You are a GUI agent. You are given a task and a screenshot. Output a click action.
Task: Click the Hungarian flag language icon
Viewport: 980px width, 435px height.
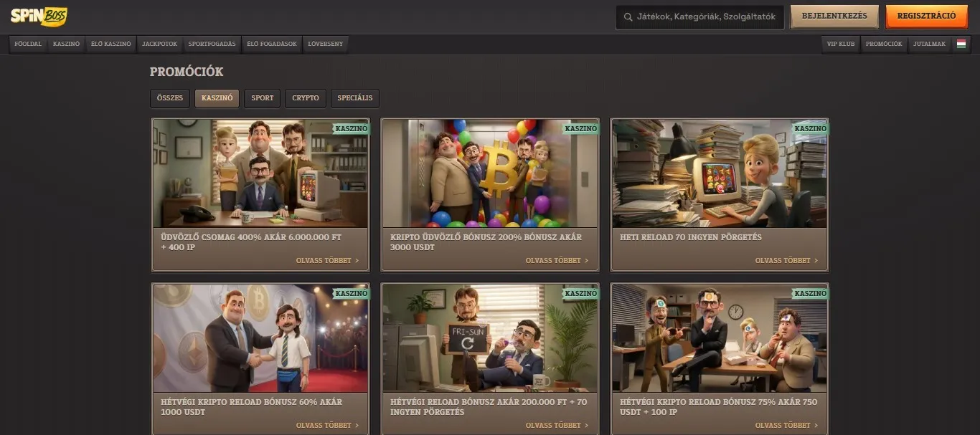pos(961,44)
